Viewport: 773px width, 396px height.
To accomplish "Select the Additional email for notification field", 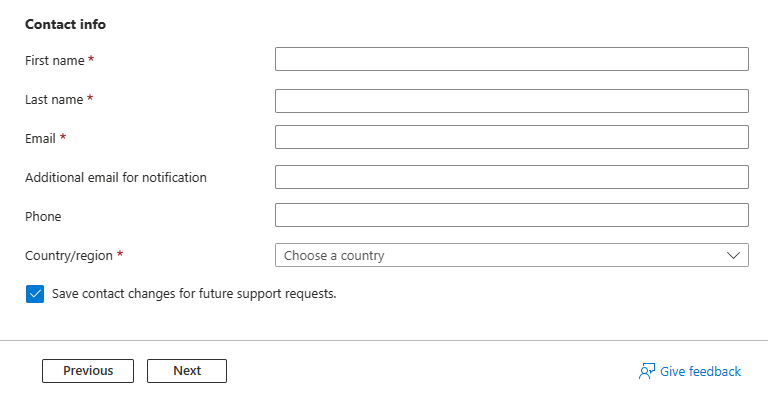I will tap(512, 177).
